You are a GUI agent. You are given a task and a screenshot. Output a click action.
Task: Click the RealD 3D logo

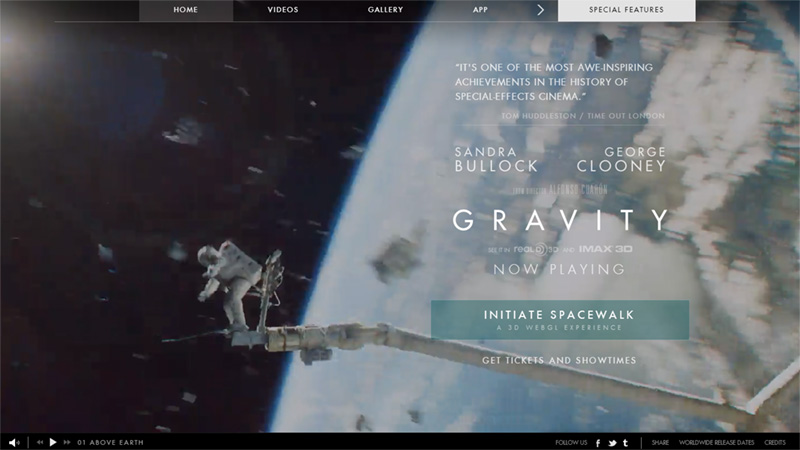tap(536, 249)
